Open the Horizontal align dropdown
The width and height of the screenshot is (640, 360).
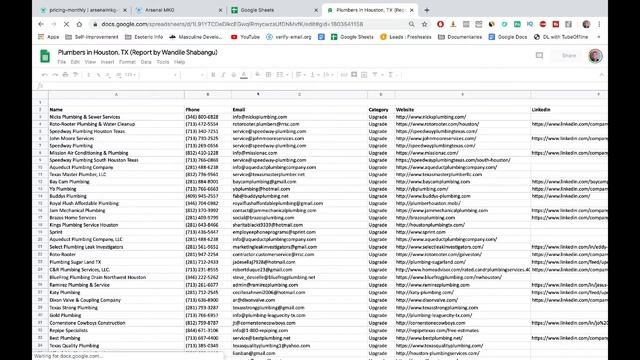300,75
